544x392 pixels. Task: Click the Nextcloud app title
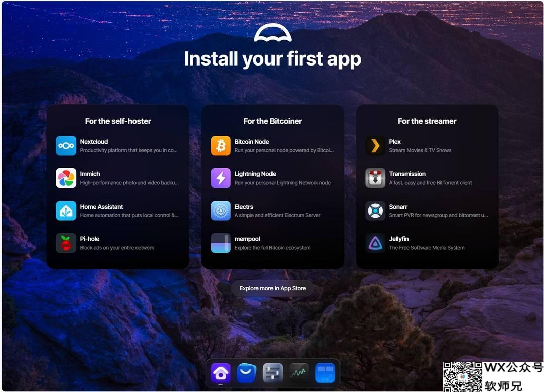click(x=94, y=142)
